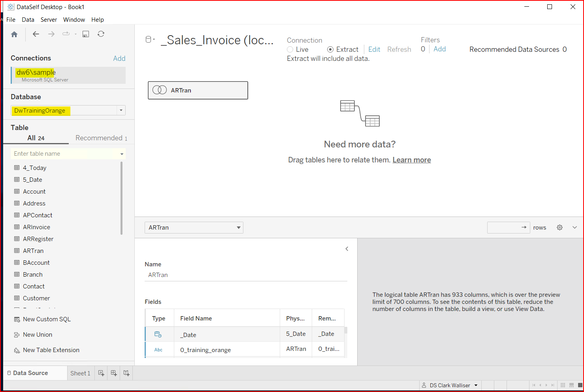Click the Home icon in toolbar
This screenshot has height=392, width=584.
(x=14, y=34)
